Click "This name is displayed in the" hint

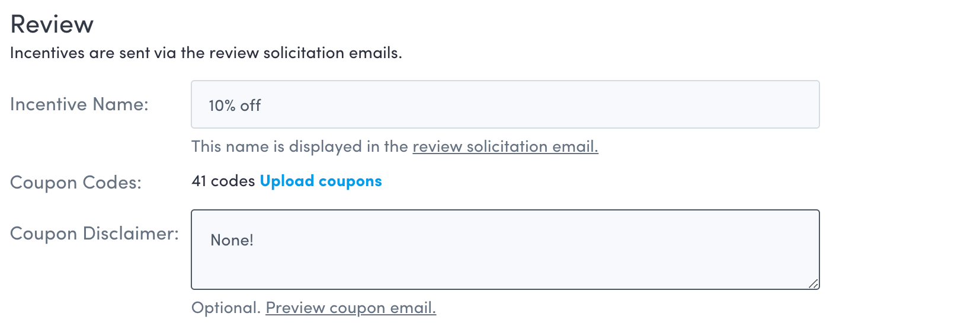pos(299,146)
